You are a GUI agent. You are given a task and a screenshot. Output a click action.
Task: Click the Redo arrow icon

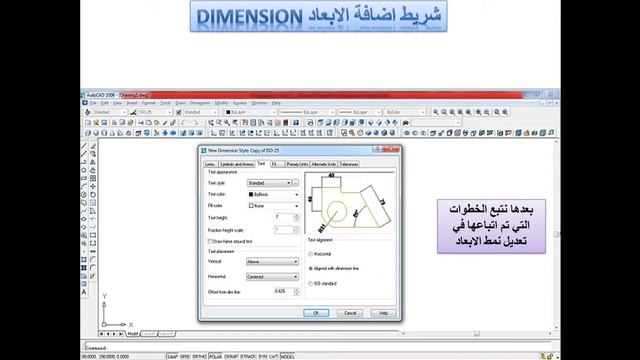(x=196, y=122)
